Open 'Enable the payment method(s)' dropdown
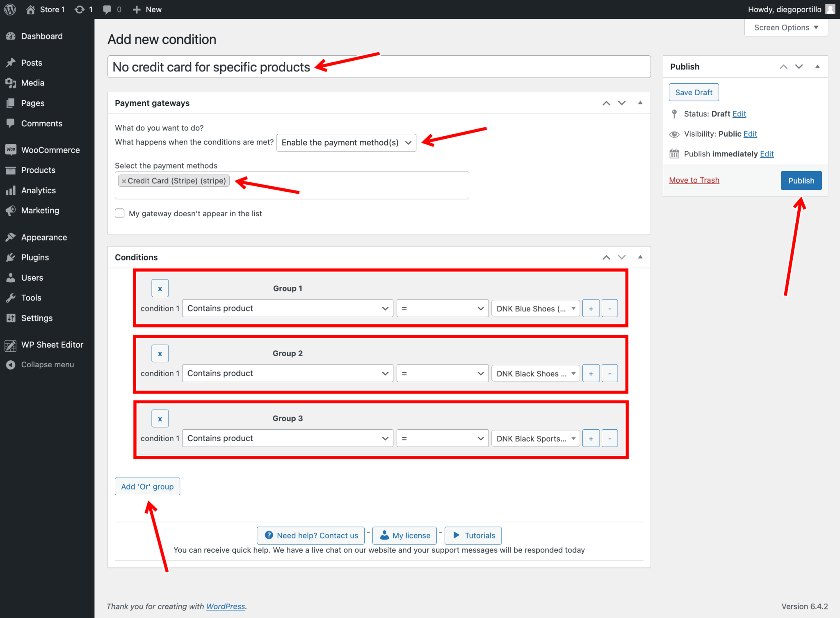 pyautogui.click(x=346, y=142)
